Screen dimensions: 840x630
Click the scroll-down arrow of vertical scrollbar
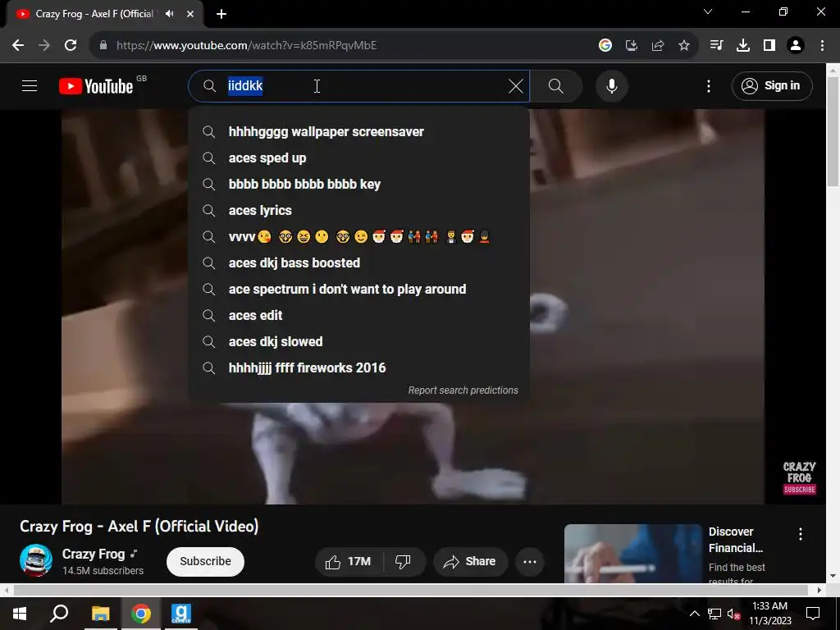833,576
